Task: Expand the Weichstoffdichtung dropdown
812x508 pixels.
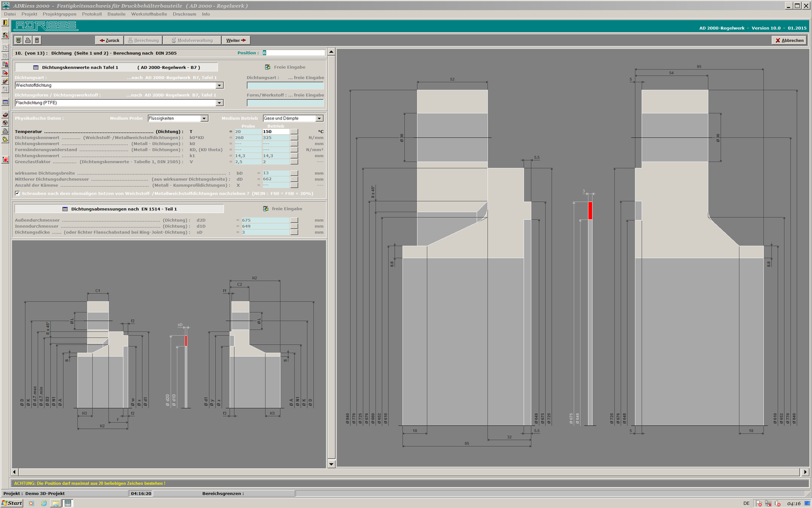Action: click(219, 86)
